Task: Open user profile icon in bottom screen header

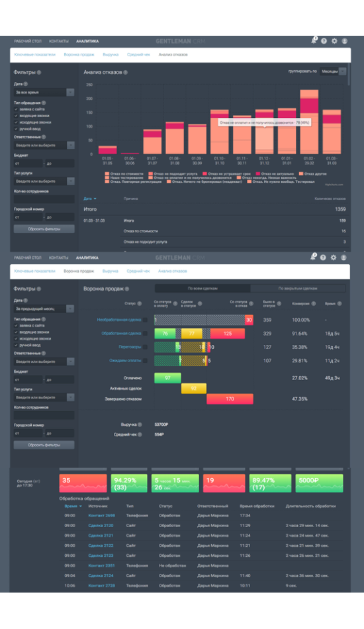Action: [x=343, y=258]
